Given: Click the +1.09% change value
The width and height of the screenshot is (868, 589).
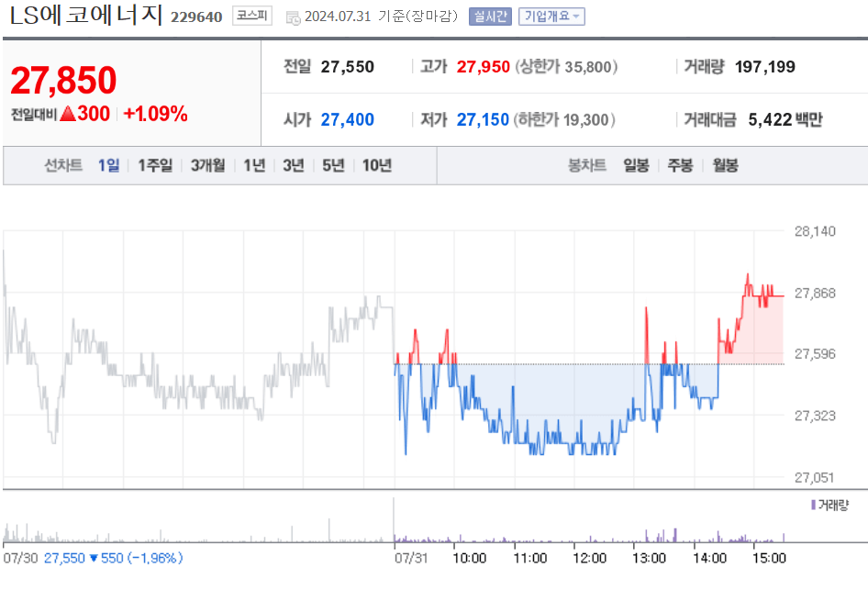Looking at the screenshot, I should [x=156, y=114].
